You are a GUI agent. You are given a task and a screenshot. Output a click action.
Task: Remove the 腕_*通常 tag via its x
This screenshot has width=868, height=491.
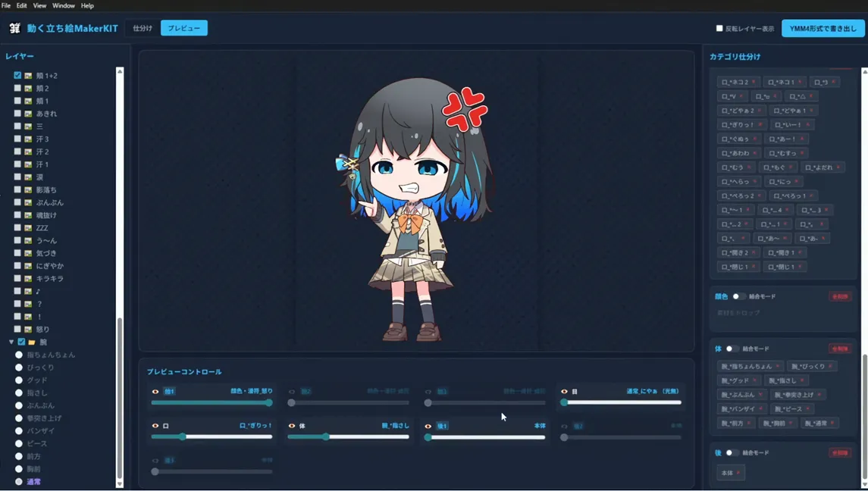pos(832,423)
